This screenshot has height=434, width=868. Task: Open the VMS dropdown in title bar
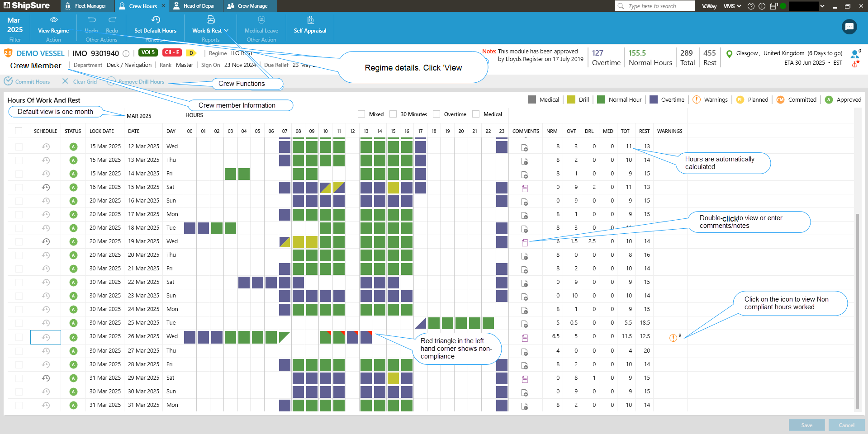coord(732,6)
